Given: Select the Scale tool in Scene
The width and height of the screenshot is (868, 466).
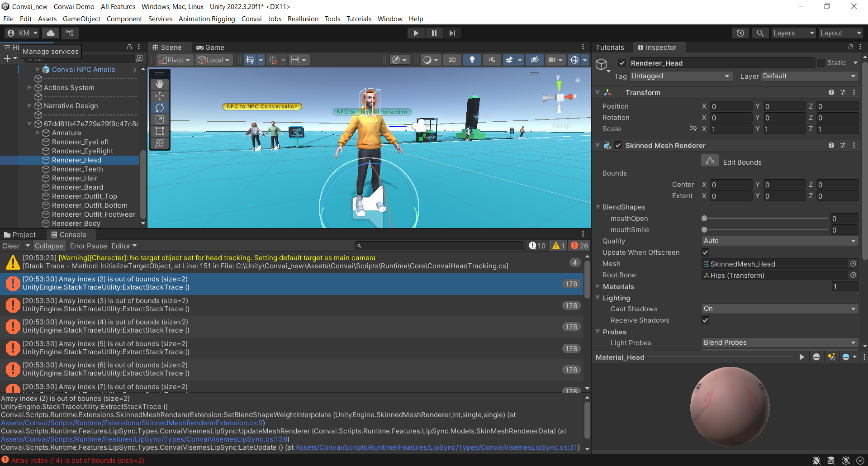Looking at the screenshot, I should click(160, 119).
